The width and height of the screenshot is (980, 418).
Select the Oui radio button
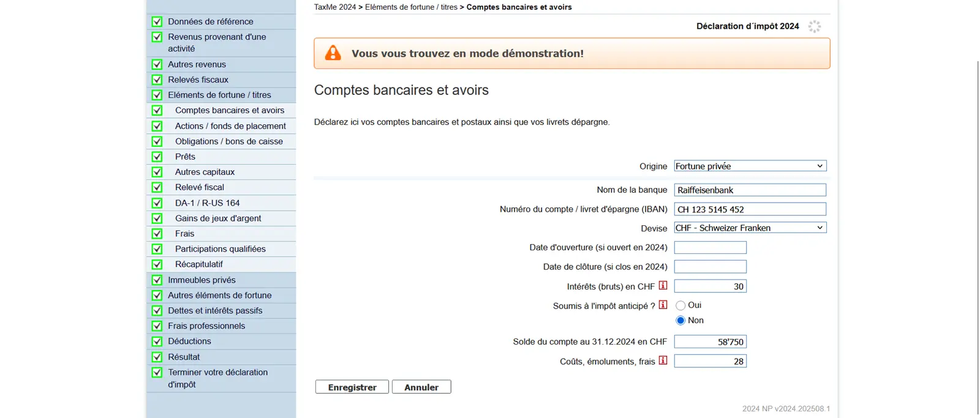[x=680, y=305]
